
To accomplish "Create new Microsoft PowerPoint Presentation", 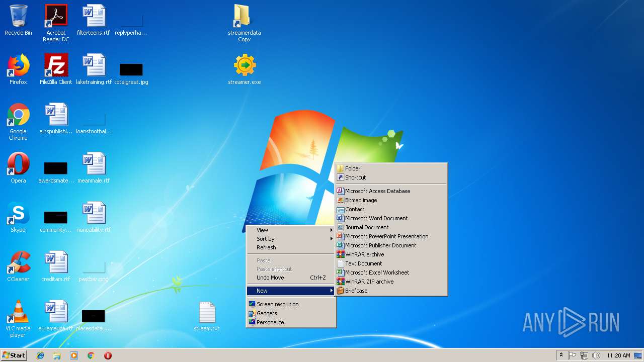I will pyautogui.click(x=391, y=236).
